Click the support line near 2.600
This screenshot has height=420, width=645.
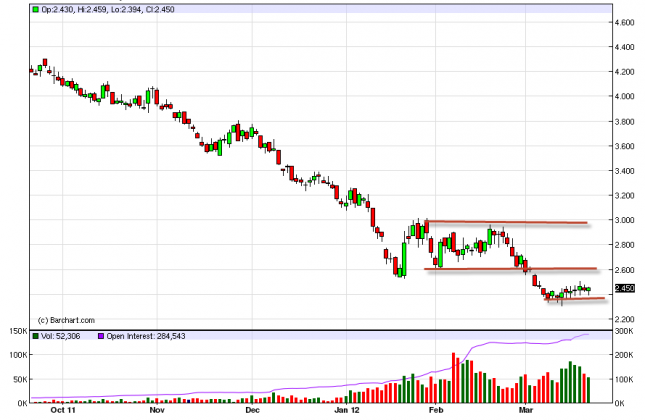510,269
